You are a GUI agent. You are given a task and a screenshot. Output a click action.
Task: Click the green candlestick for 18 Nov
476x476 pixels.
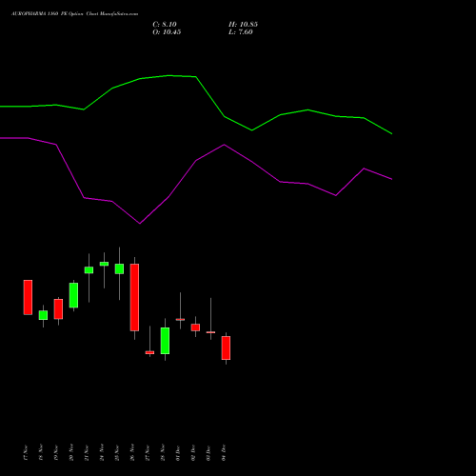coord(43,315)
